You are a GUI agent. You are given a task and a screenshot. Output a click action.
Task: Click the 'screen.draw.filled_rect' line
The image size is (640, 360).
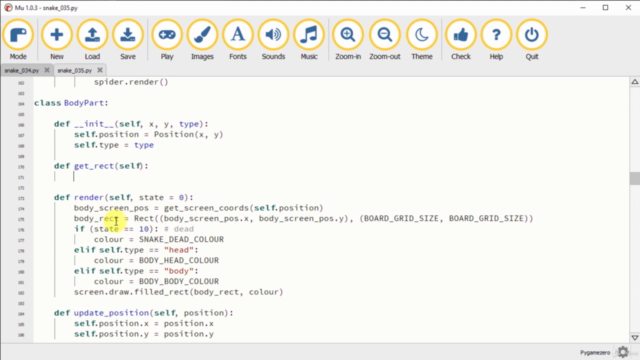point(178,292)
